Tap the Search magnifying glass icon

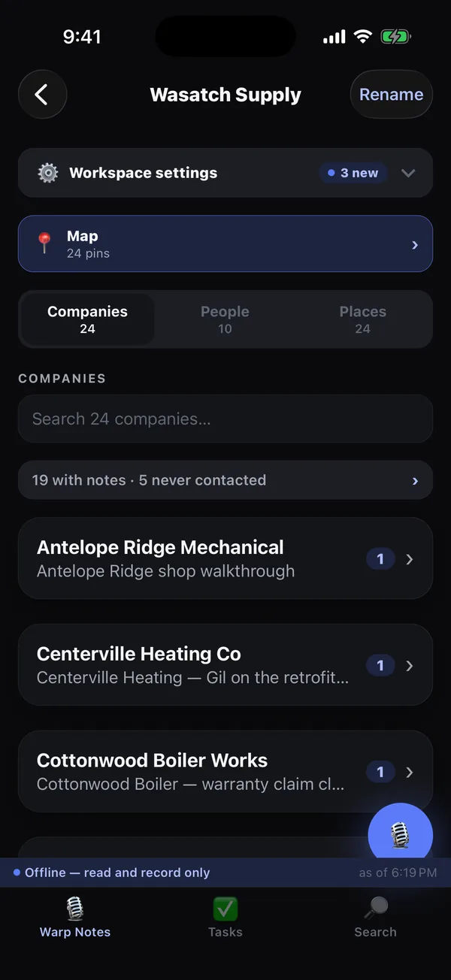click(x=375, y=909)
